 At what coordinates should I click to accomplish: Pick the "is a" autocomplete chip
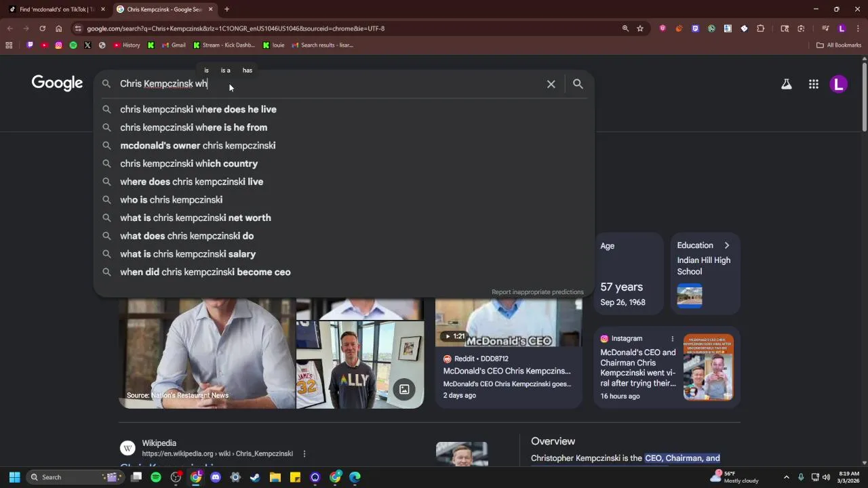225,70
